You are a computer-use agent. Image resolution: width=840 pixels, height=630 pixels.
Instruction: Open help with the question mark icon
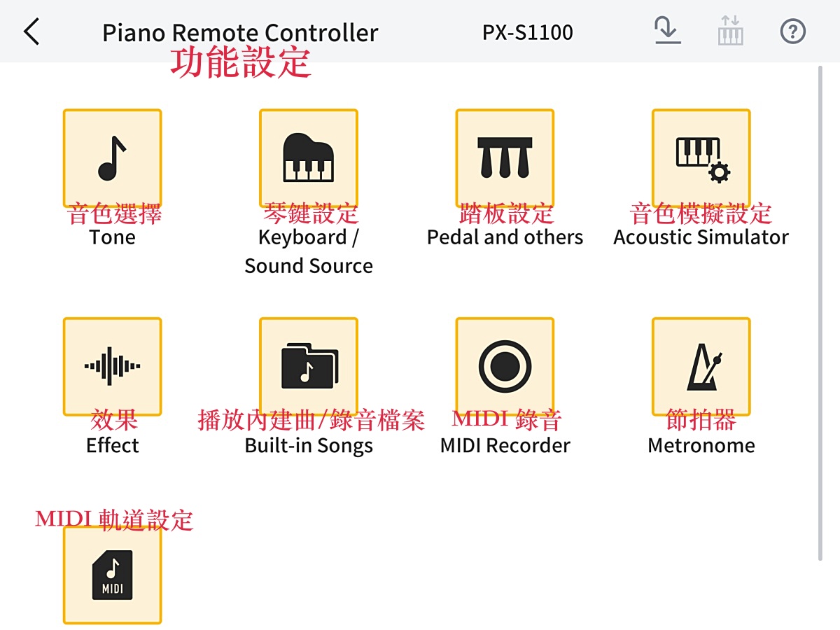click(x=793, y=31)
